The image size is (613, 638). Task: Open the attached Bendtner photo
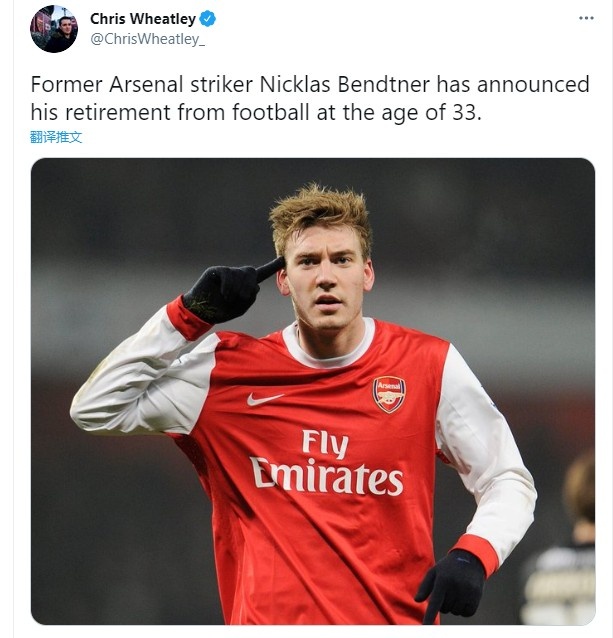[312, 390]
